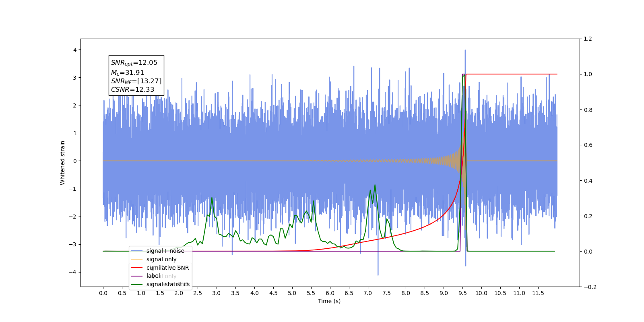Click the blue line swatch in legend
Image resolution: width=644 pixels, height=322 pixels.
coord(137,251)
